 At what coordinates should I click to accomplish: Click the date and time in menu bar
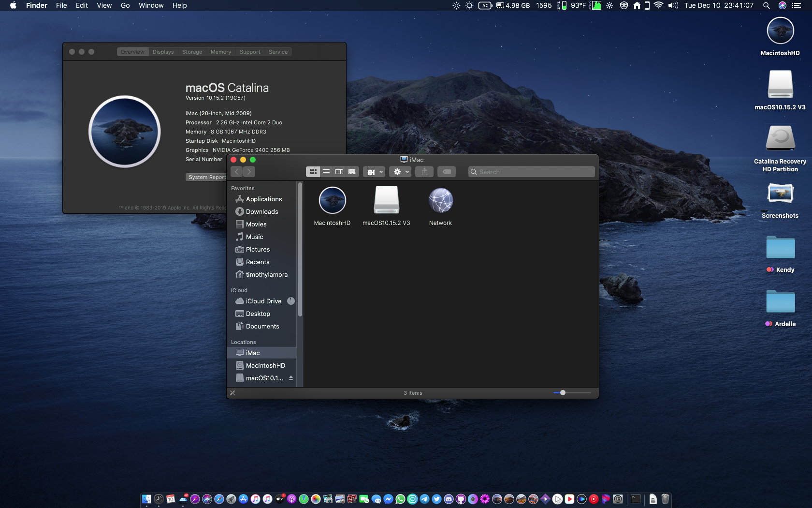tap(719, 5)
